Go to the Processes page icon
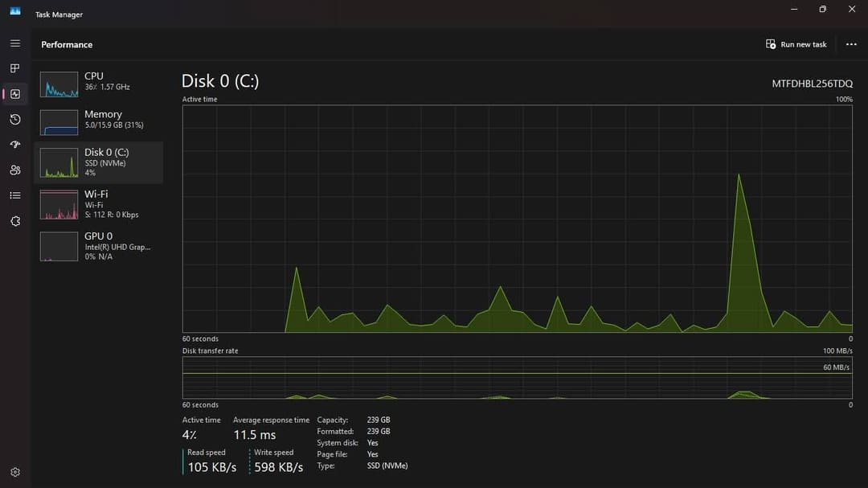This screenshot has height=488, width=868. pyautogui.click(x=15, y=68)
